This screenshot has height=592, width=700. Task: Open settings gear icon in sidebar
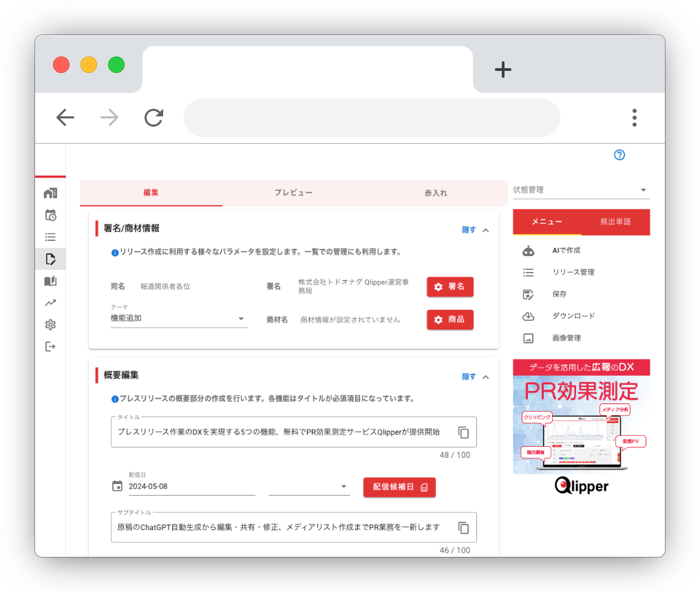[50, 325]
